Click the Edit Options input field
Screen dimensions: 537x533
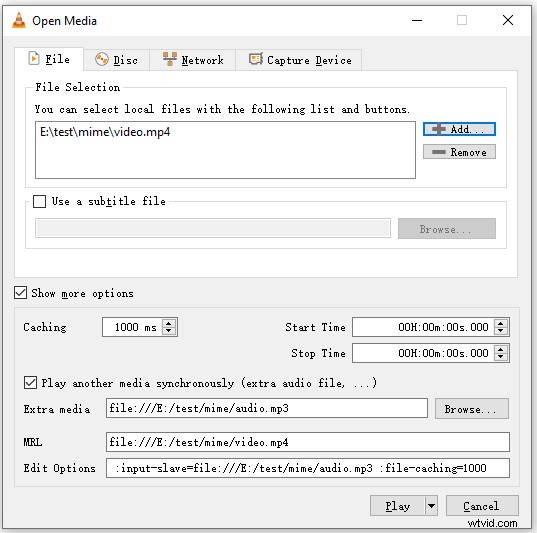click(x=308, y=468)
